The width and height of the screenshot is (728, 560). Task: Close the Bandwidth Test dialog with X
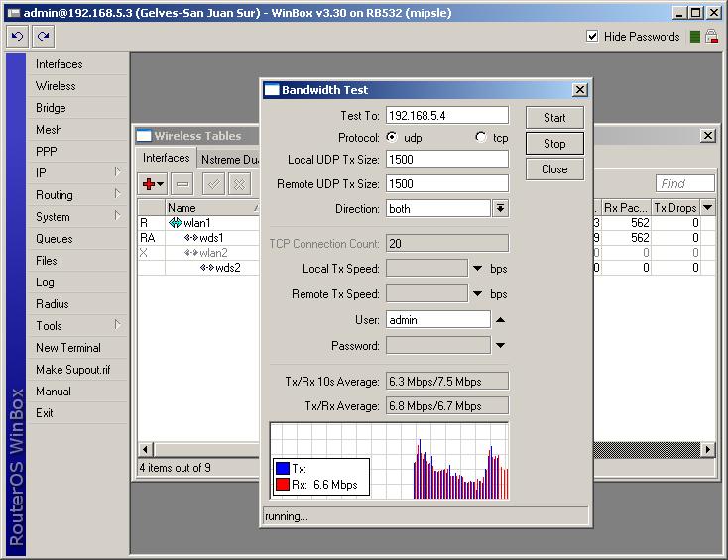pyautogui.click(x=580, y=90)
